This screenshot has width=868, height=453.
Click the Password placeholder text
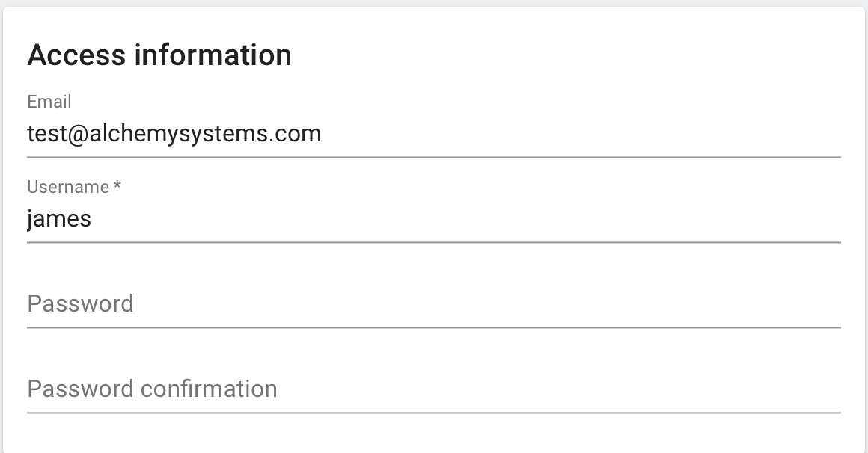tap(80, 304)
